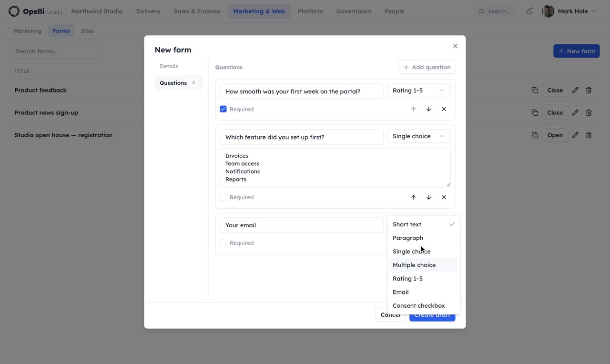Move the portal question down
Image resolution: width=610 pixels, height=364 pixels.
coord(428,109)
